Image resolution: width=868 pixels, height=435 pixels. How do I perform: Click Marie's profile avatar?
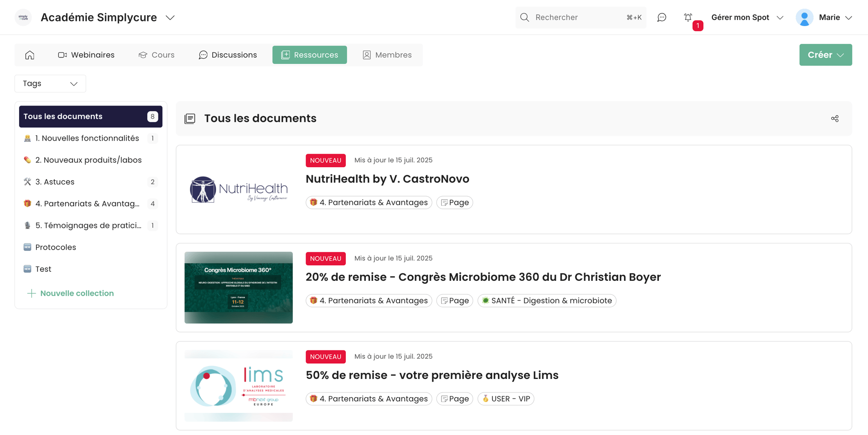coord(804,17)
